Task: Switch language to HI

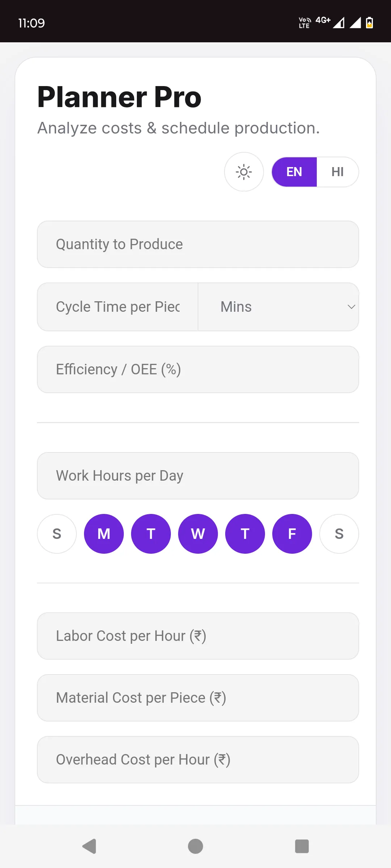Action: (337, 172)
